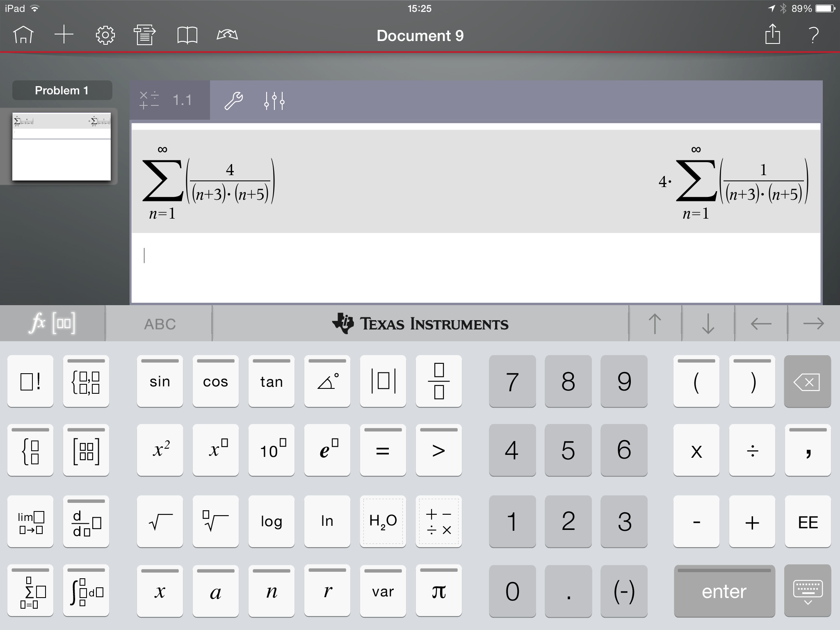This screenshot has width=840, height=630.
Task: Switch to the ABC keyboard
Action: click(159, 324)
